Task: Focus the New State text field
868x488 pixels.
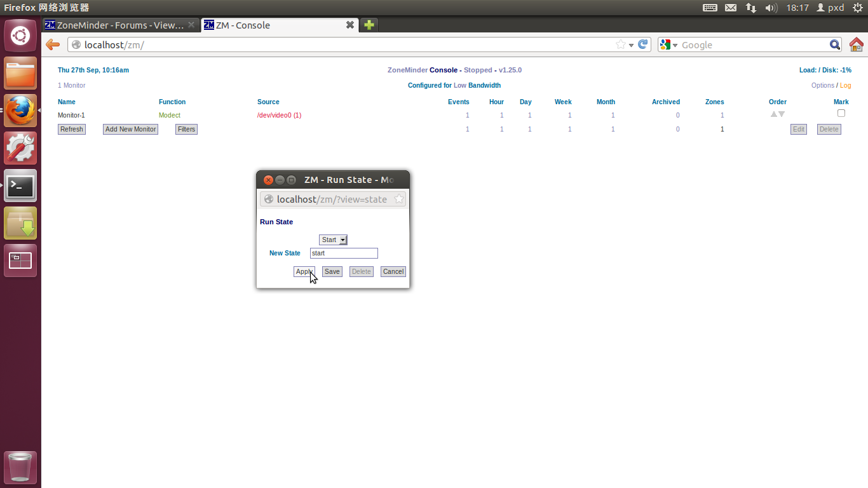Action: click(344, 253)
